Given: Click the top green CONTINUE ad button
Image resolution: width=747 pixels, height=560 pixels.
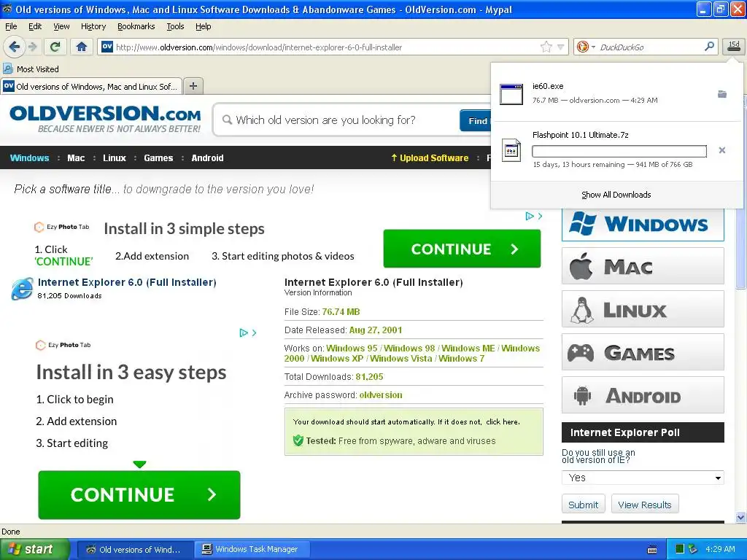Looking at the screenshot, I should (x=462, y=249).
